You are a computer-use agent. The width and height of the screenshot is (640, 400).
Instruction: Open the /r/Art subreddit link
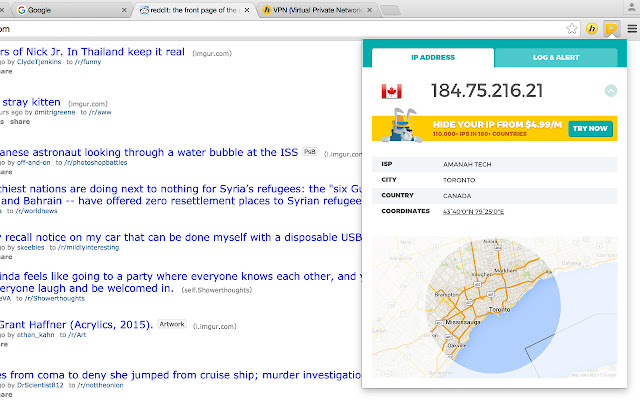[77, 335]
